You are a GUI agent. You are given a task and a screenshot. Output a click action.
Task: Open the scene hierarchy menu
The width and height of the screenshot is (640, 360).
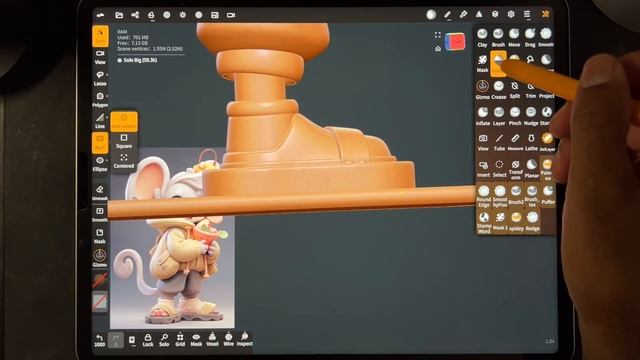(x=135, y=15)
